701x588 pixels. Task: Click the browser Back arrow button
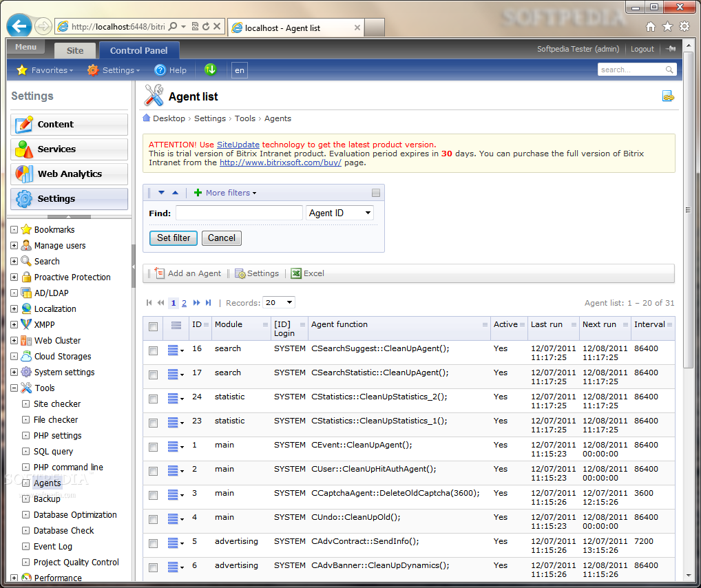point(19,26)
